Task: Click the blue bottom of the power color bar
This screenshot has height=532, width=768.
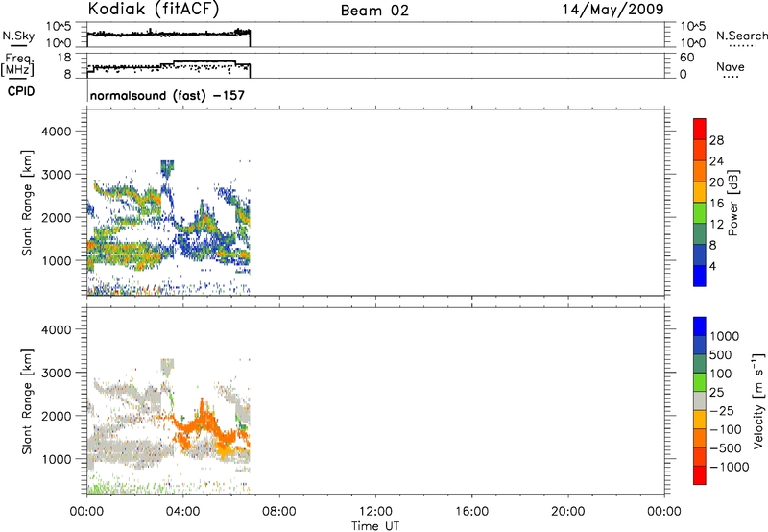Action: coord(700,276)
